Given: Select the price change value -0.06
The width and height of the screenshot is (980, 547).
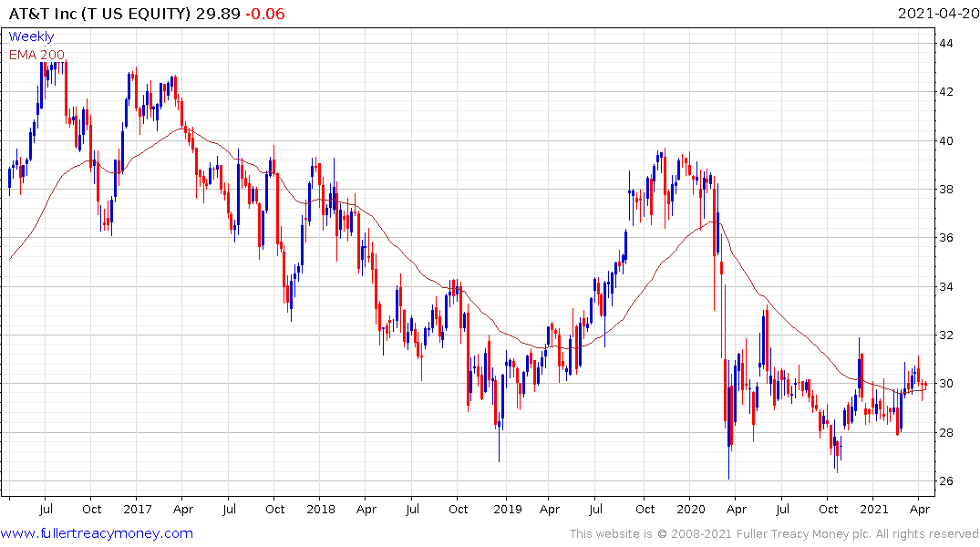Looking at the screenshot, I should (x=265, y=14).
